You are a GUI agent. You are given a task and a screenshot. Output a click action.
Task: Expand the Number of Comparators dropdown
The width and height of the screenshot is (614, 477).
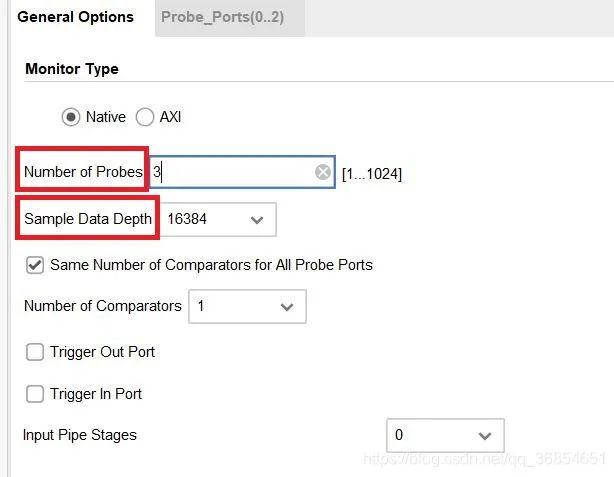(247, 306)
